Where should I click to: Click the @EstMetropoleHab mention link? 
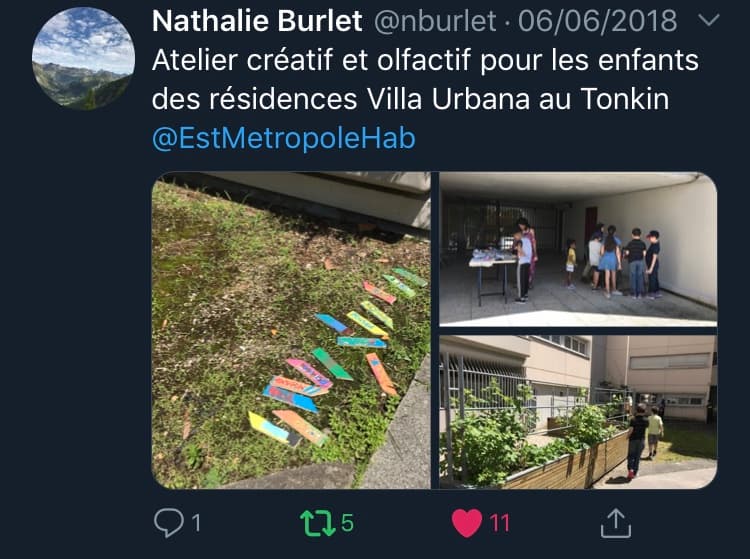pyautogui.click(x=284, y=138)
